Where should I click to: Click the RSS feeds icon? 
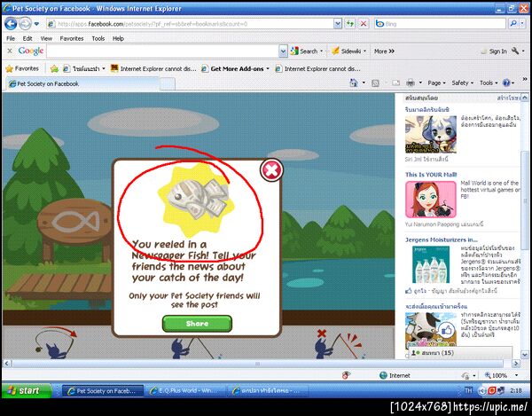[x=375, y=83]
